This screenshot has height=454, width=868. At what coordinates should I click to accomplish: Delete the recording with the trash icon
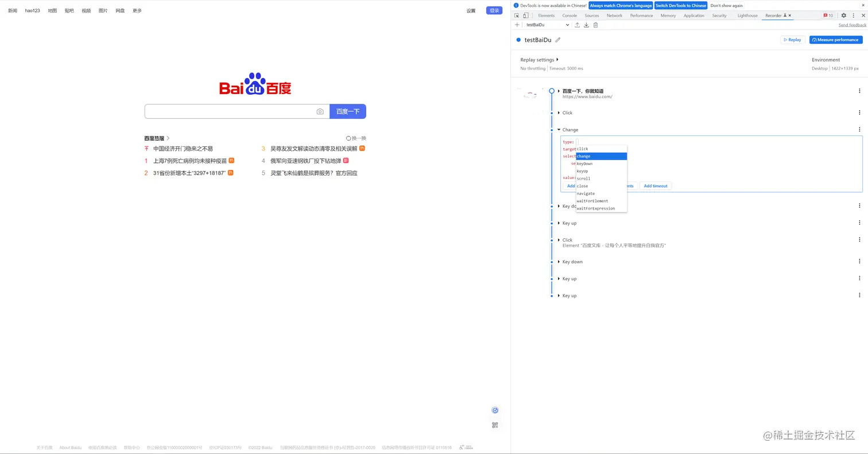point(595,25)
